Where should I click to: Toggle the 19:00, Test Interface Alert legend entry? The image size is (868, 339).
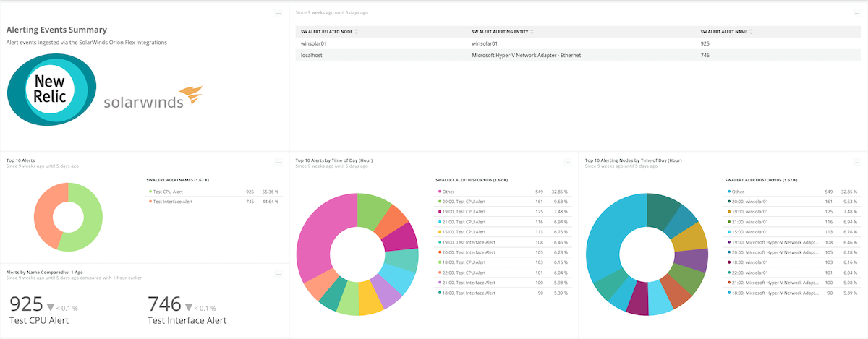click(x=504, y=242)
